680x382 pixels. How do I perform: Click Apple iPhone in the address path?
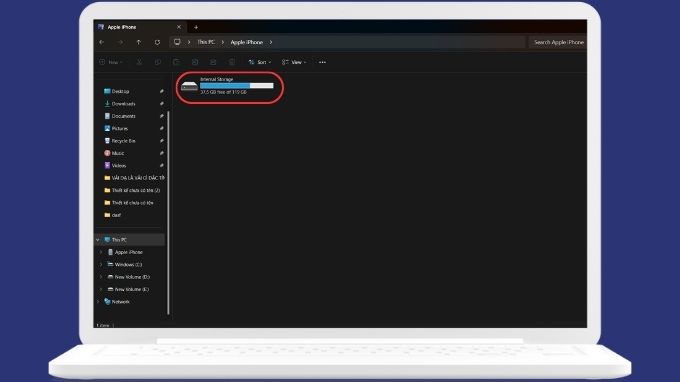tap(247, 42)
